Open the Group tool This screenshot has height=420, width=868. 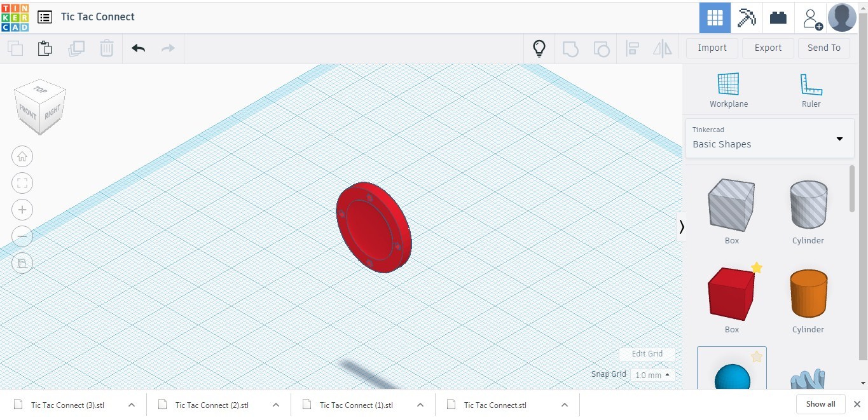(x=570, y=48)
